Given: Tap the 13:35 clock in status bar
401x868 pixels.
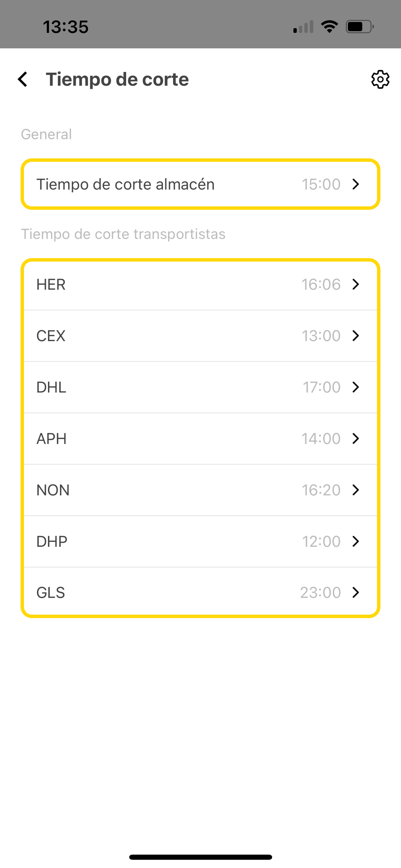Looking at the screenshot, I should pyautogui.click(x=65, y=27).
